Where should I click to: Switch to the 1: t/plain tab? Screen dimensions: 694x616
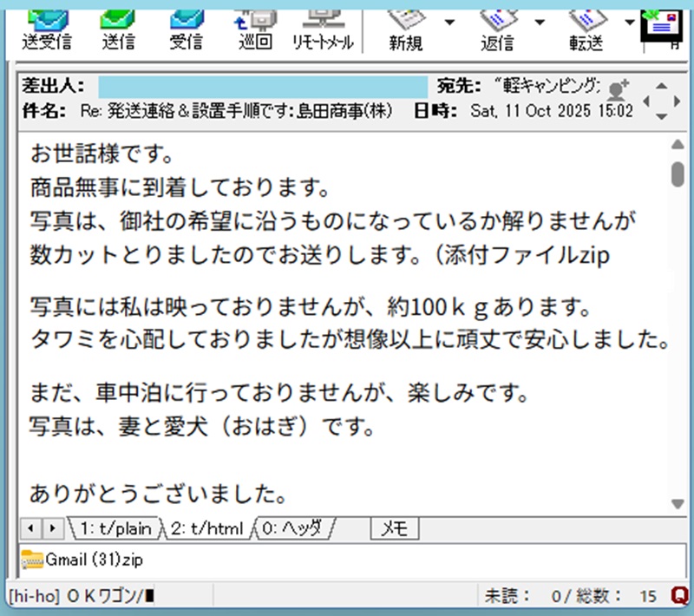click(115, 528)
